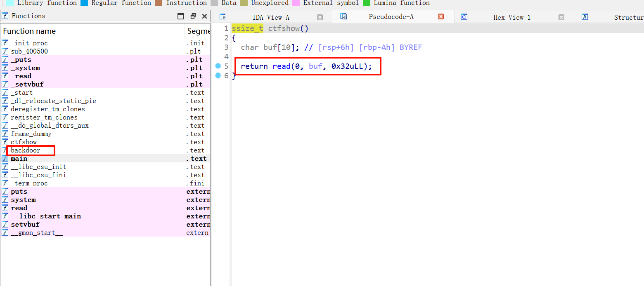The image size is (644, 286).
Task: Click the Structures tab icon
Action: pos(585,17)
